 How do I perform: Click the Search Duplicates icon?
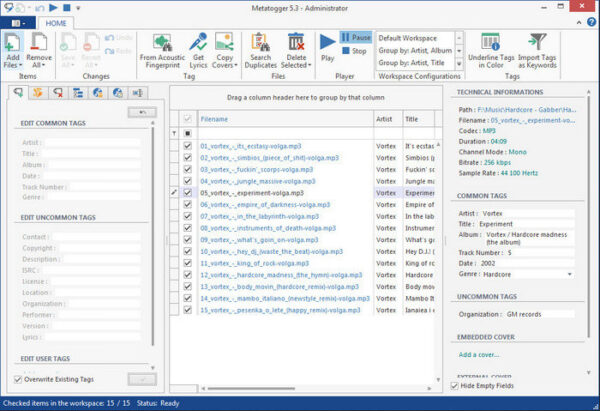pos(261,42)
